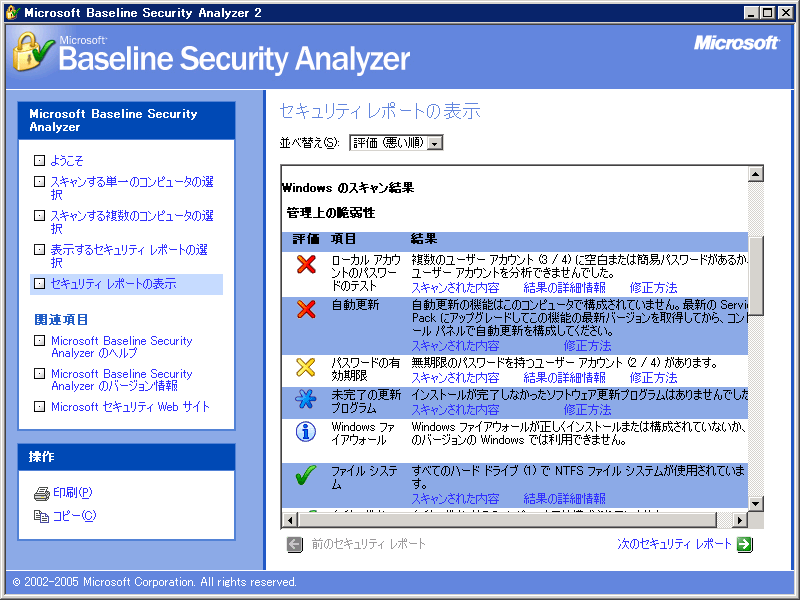This screenshot has width=800, height=600.
Task: Click the report's vertical scrollbar thumb
Action: coord(756,276)
